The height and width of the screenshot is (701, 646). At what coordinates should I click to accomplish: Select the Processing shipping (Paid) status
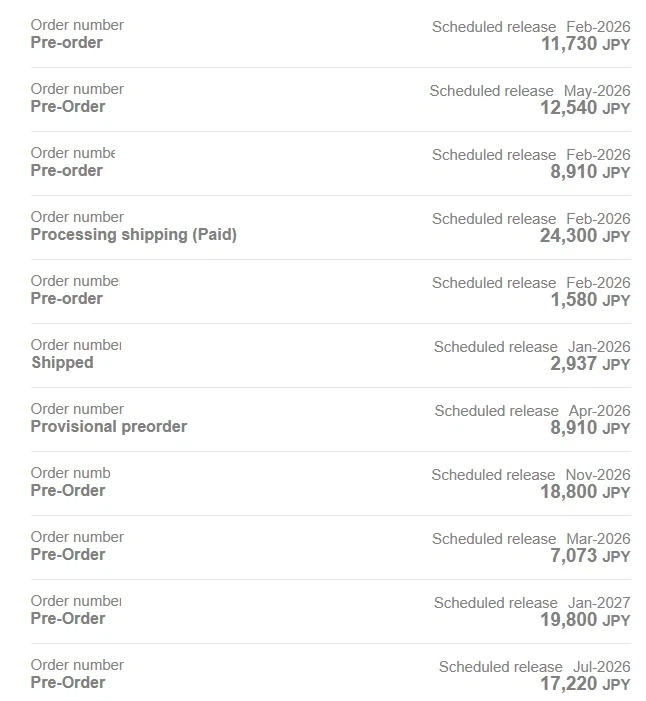point(133,235)
